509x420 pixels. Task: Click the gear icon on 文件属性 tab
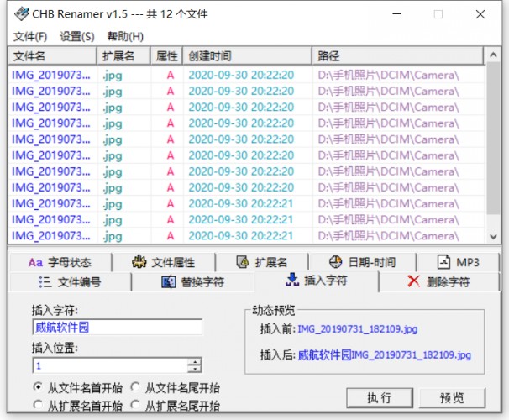pyautogui.click(x=139, y=261)
